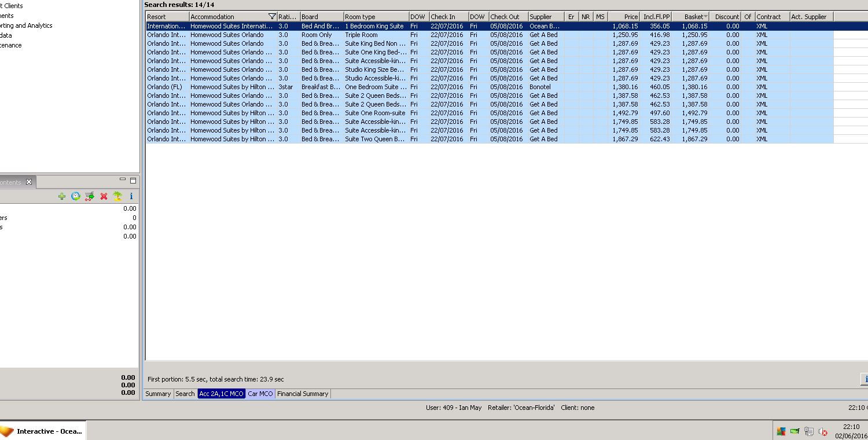Select the Acc 2A,1C MCO tab
The image size is (868, 440).
pyautogui.click(x=222, y=394)
